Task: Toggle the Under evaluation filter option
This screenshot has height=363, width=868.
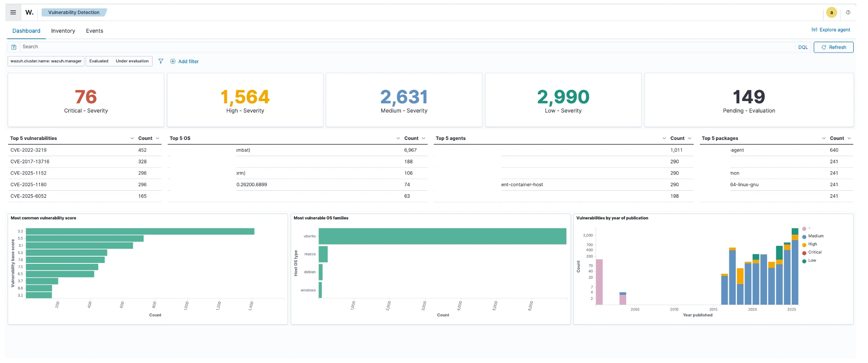Action: coord(132,61)
